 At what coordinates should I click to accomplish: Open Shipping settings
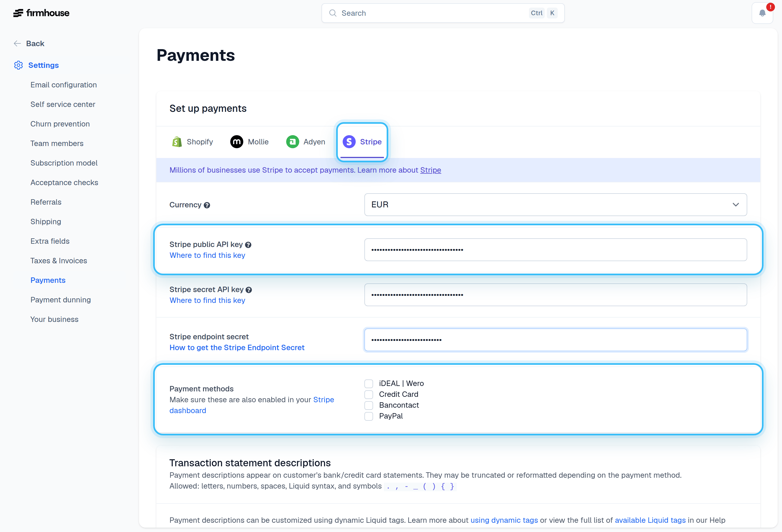[46, 221]
